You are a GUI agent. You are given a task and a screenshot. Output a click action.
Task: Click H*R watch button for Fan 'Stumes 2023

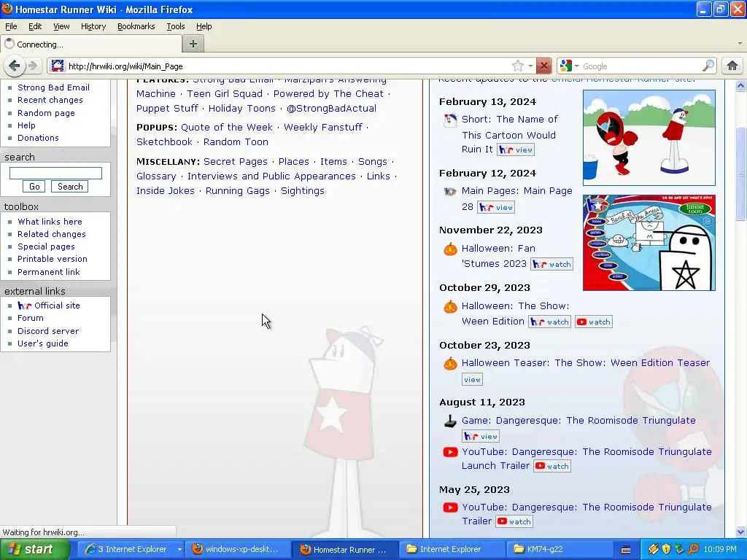pyautogui.click(x=551, y=264)
